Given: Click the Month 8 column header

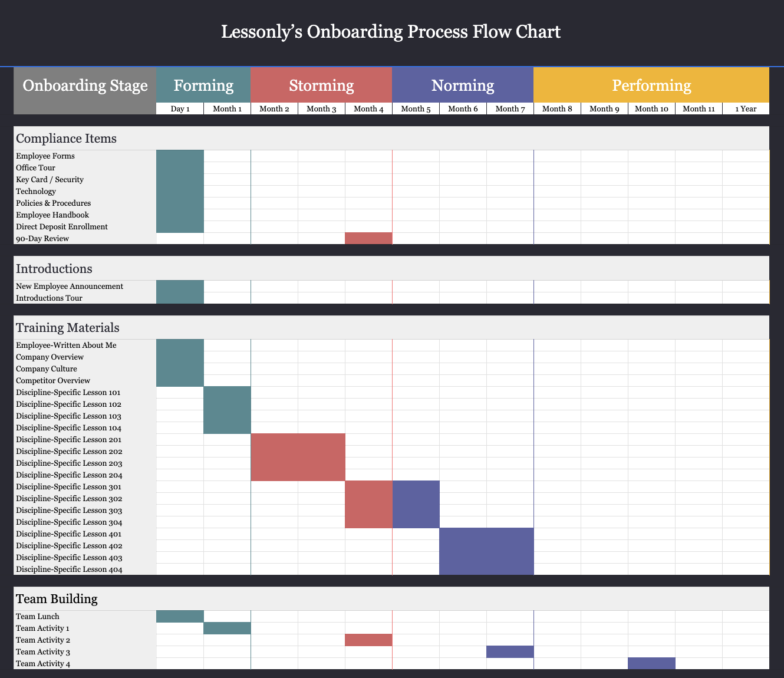Looking at the screenshot, I should pyautogui.click(x=558, y=108).
